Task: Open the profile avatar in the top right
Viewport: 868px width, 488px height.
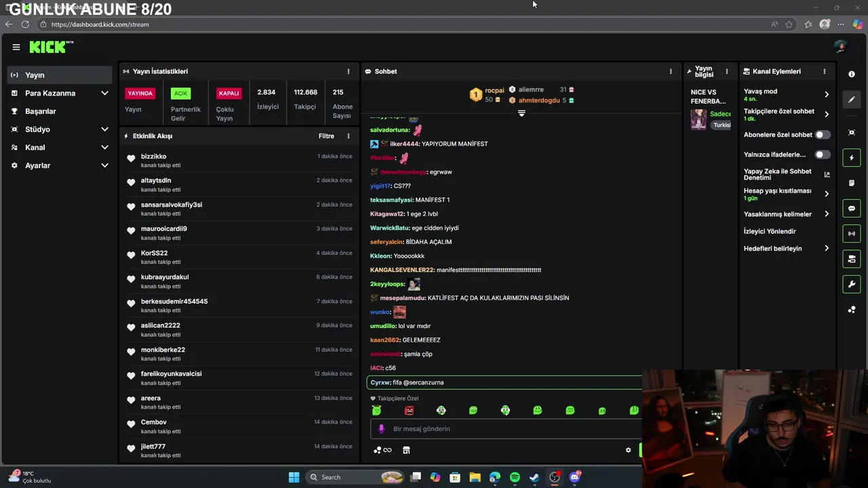Action: click(841, 47)
